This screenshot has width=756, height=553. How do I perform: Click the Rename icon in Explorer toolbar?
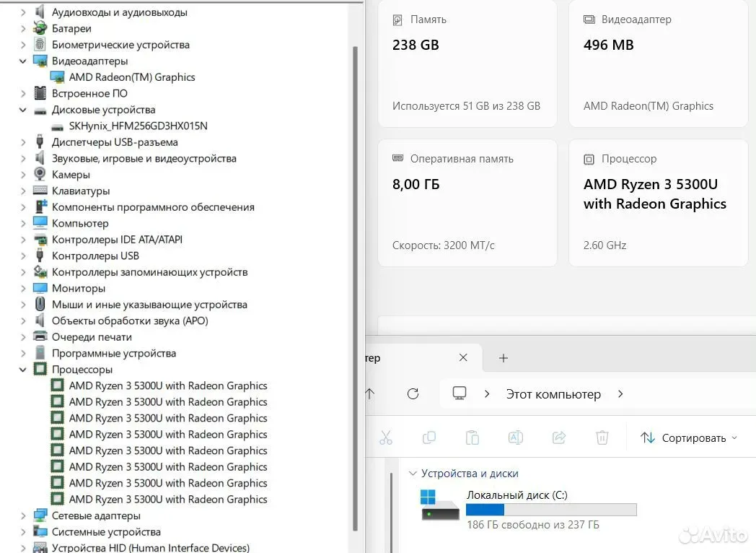coord(515,437)
